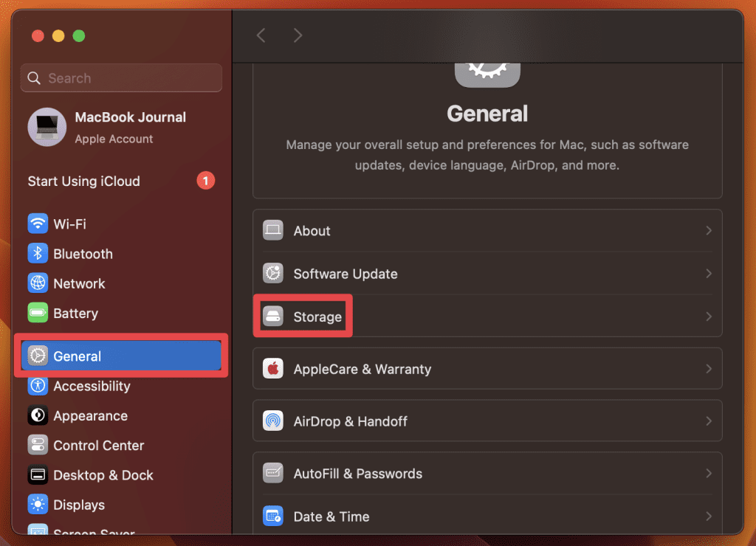
Task: Click the AirDrop & Handoff icon
Action: 273,421
